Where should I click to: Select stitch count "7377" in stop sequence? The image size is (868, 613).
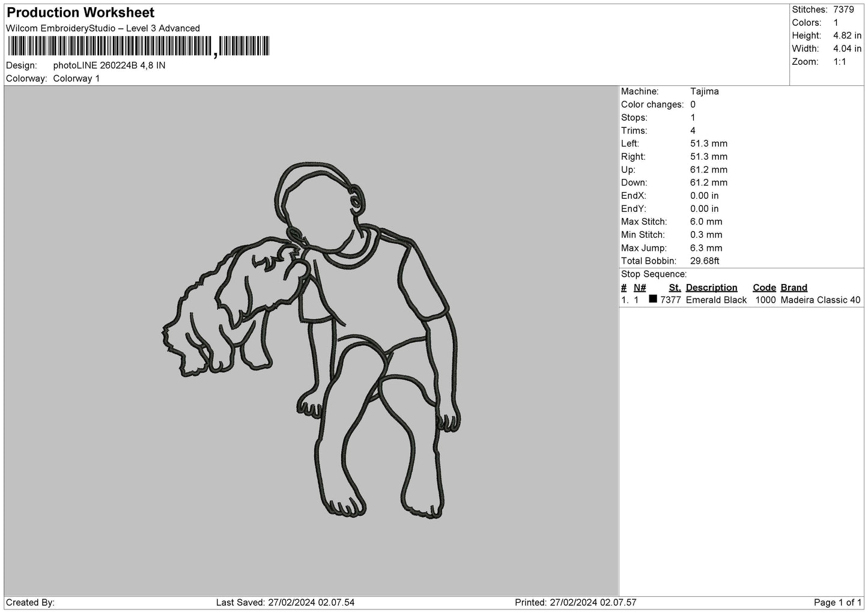click(670, 300)
